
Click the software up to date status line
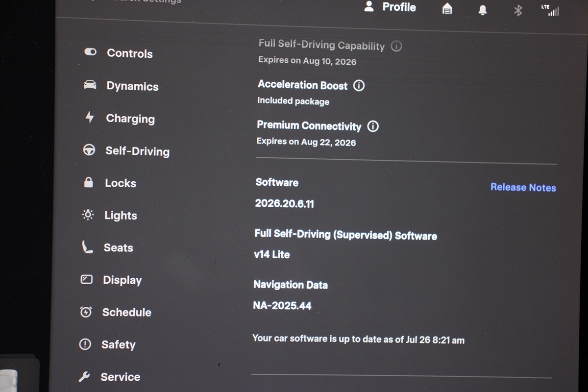358,339
